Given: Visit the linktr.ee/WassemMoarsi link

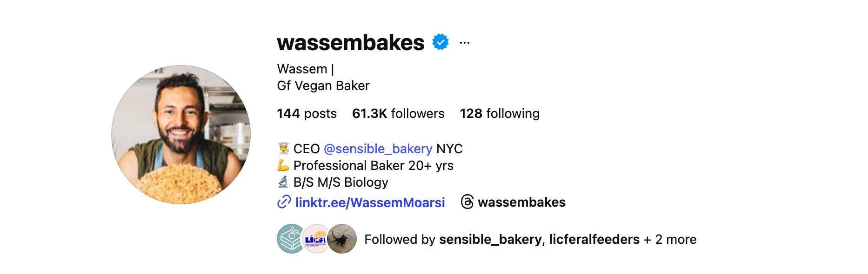Looking at the screenshot, I should tap(370, 202).
